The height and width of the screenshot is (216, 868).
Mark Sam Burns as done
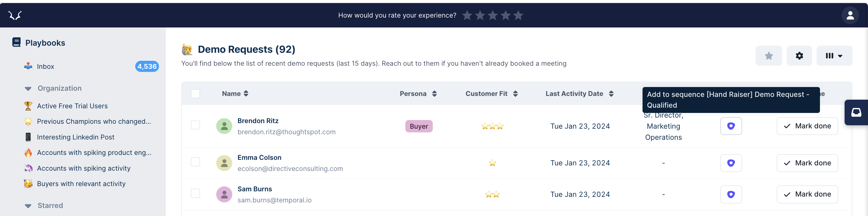(807, 194)
